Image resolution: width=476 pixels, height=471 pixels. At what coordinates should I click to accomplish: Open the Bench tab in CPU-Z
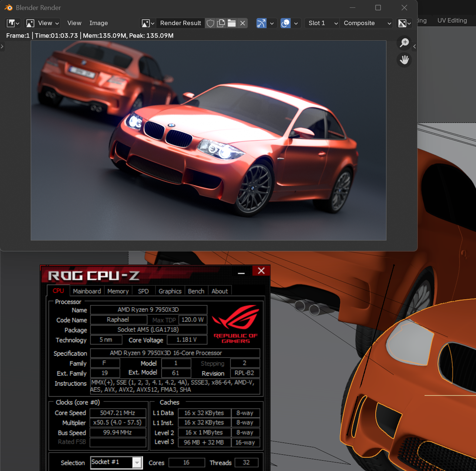(x=196, y=291)
